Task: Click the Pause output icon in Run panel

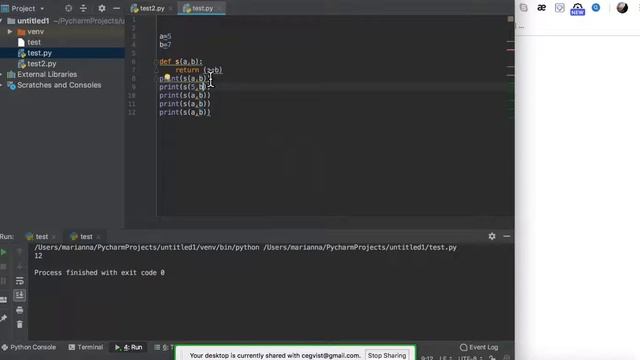Action: [x=3, y=281]
